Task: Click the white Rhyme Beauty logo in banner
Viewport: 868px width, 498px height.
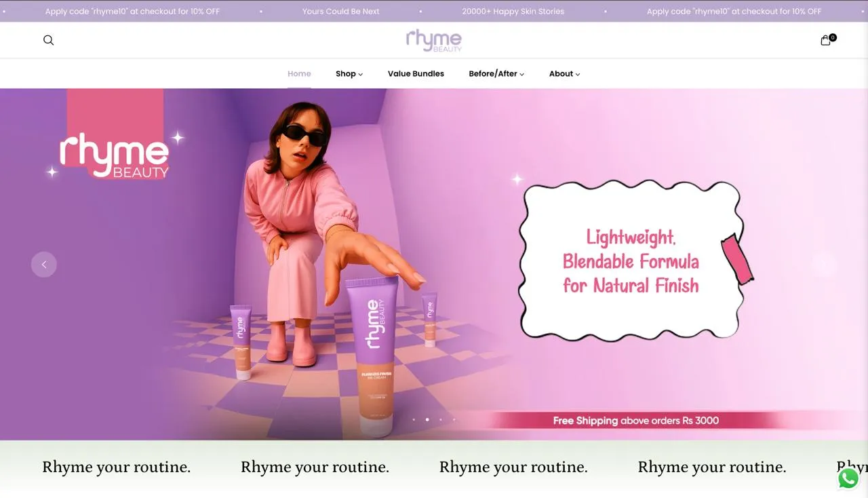Action: coord(114,156)
